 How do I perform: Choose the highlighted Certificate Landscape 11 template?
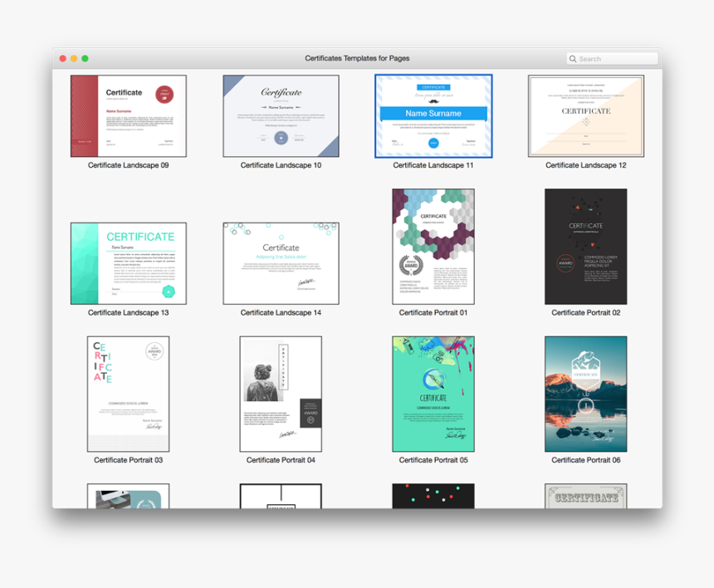pos(433,116)
